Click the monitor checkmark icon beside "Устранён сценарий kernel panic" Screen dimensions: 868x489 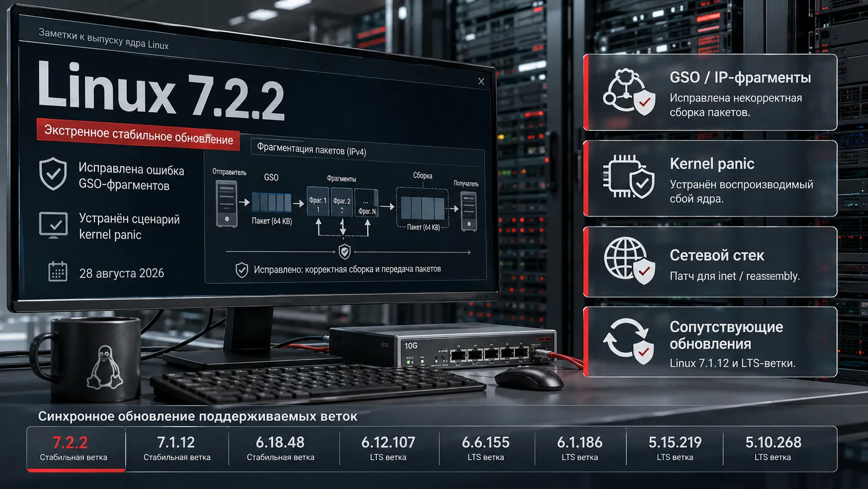coord(53,225)
